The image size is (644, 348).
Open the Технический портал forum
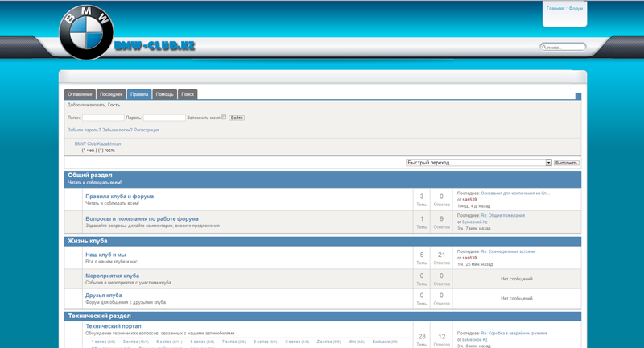point(114,326)
